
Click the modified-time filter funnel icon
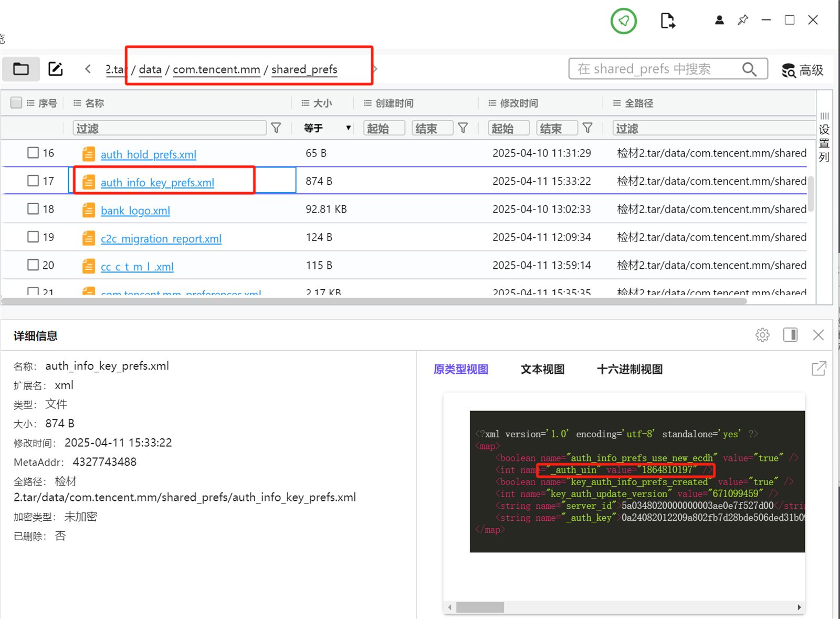point(587,128)
